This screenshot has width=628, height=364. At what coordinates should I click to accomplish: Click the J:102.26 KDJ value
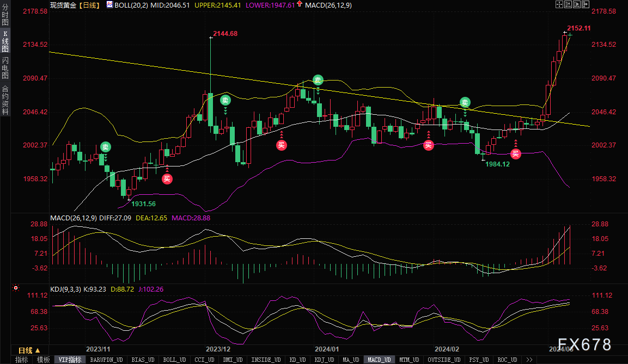[x=151, y=289]
